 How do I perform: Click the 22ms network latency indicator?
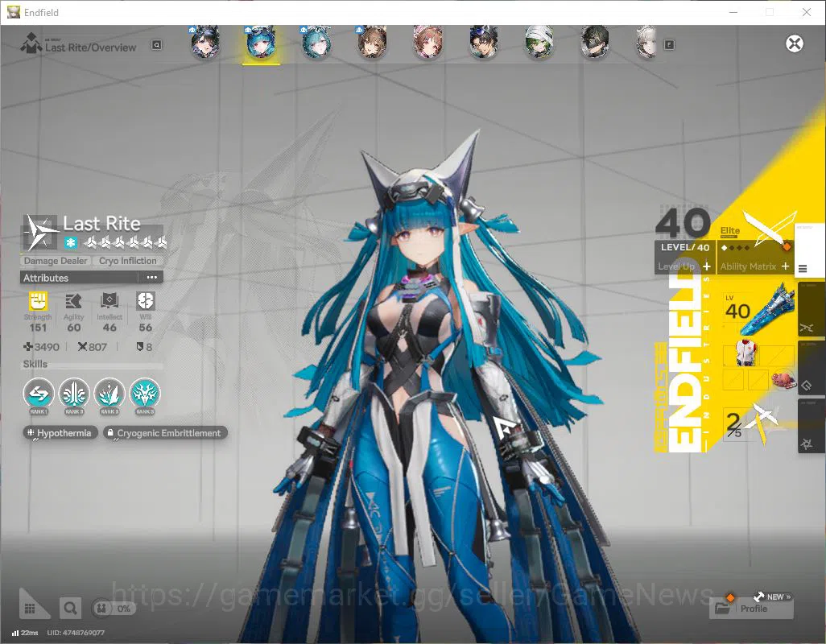click(25, 633)
